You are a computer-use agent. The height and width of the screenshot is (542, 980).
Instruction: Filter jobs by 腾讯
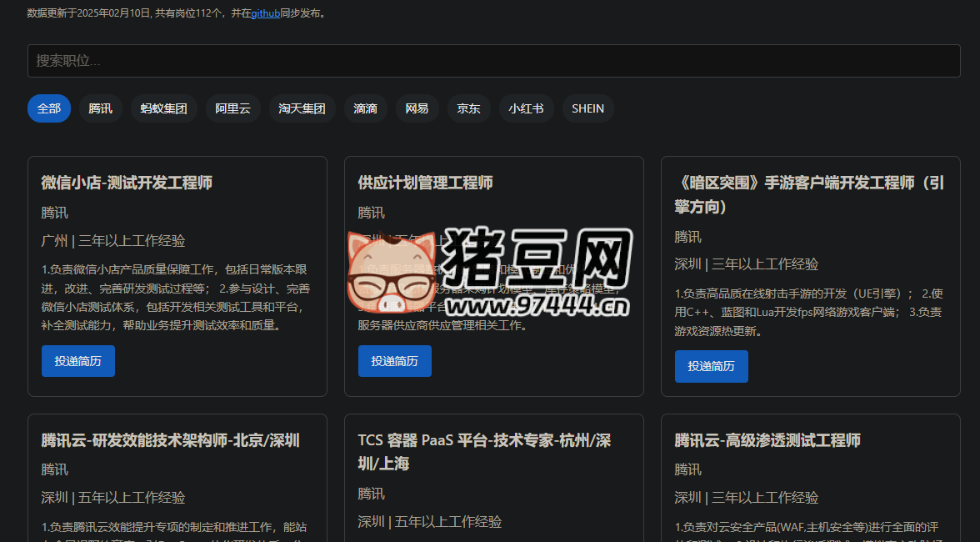point(100,108)
